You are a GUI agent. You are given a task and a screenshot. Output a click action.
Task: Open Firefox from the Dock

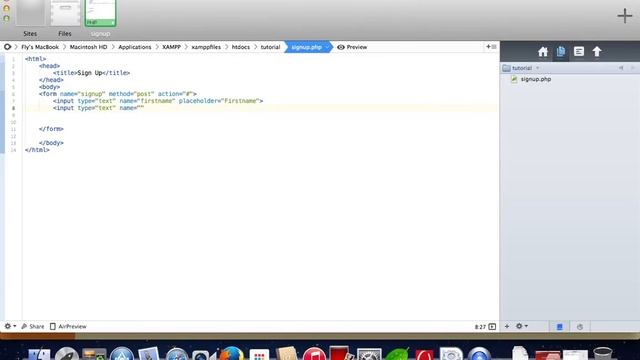232,353
